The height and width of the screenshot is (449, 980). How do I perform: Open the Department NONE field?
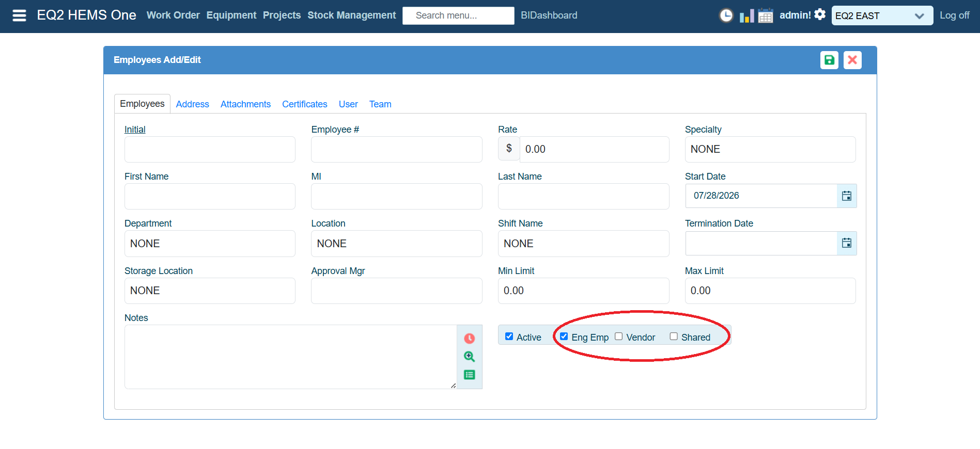pyautogui.click(x=210, y=244)
